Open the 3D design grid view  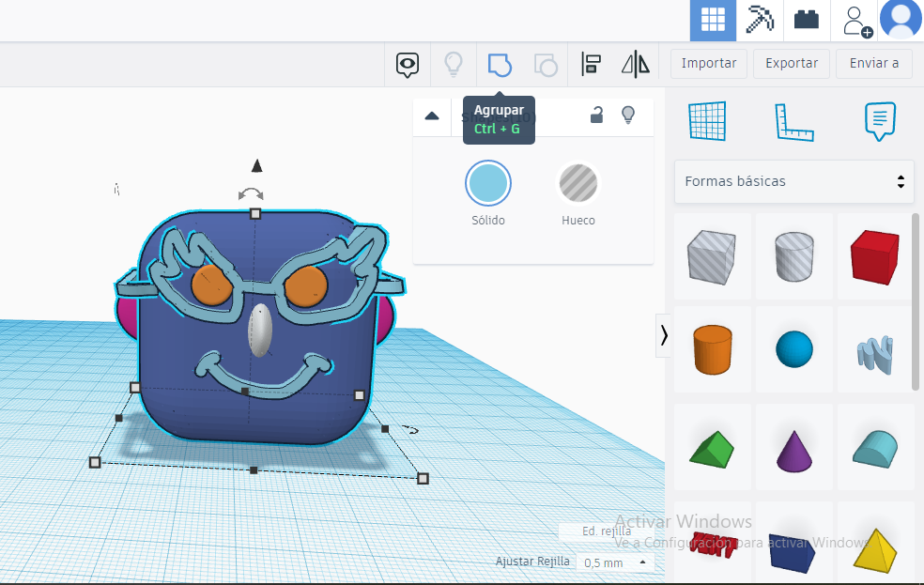713,21
